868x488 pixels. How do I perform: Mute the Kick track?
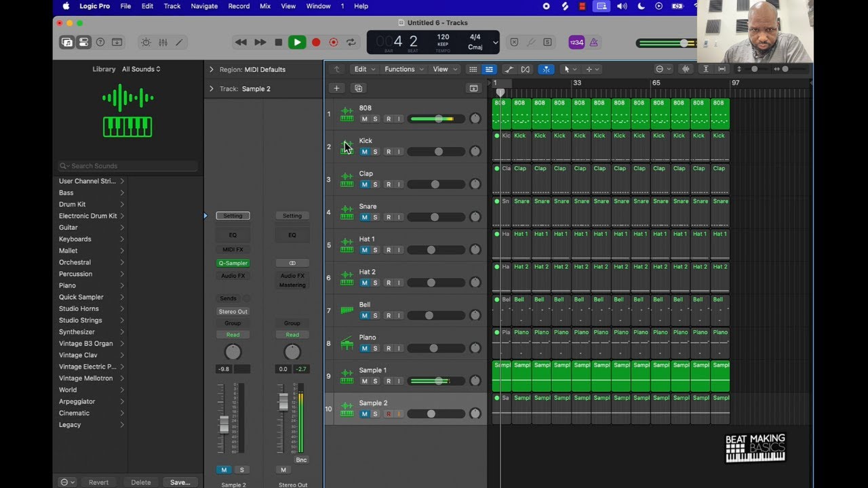[364, 152]
